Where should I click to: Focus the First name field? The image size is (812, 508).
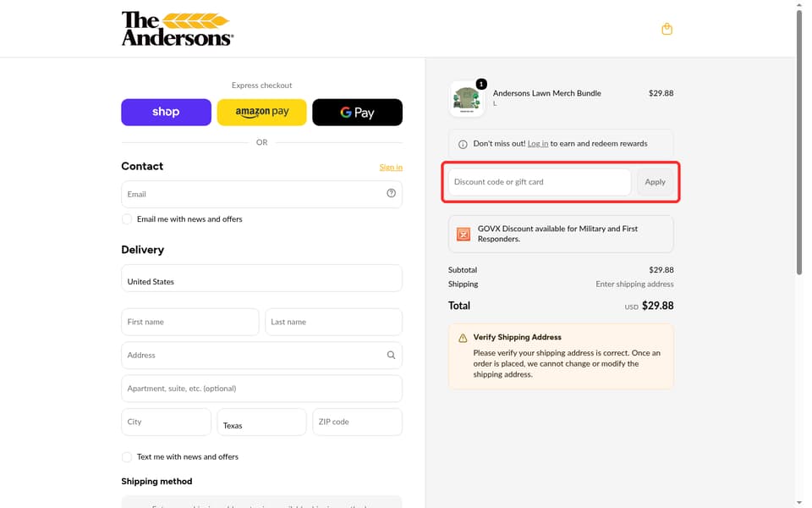(190, 322)
